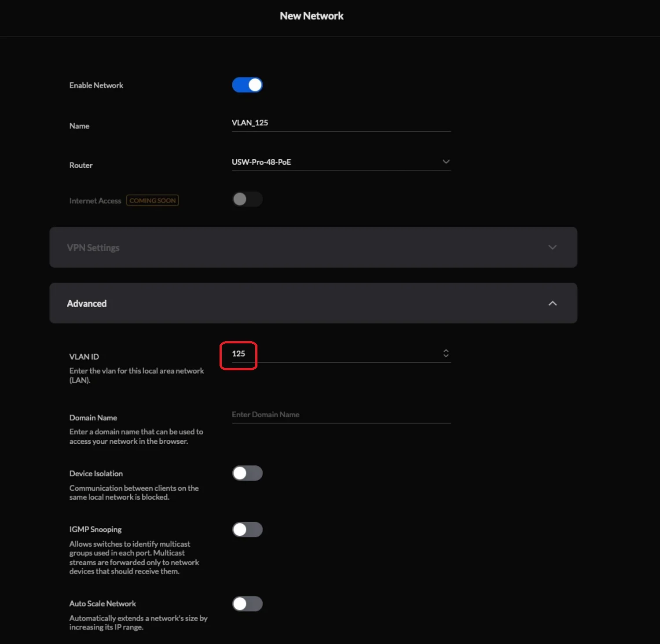Collapse the Advanced section chevron
Image resolution: width=660 pixels, height=644 pixels.
coord(552,303)
